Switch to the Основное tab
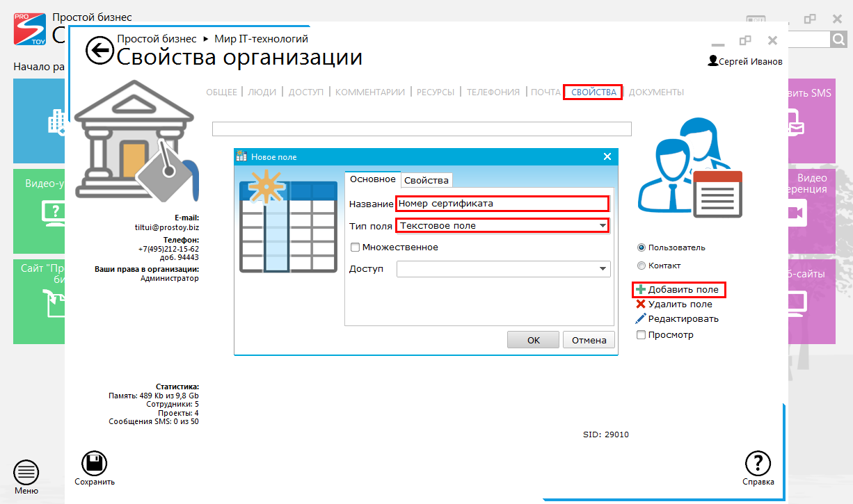 point(372,179)
